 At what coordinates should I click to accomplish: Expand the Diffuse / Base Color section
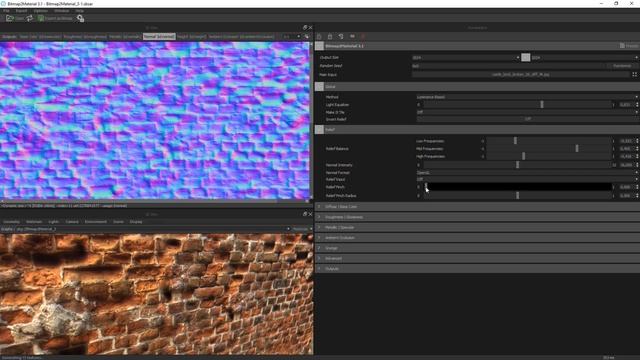(319, 207)
